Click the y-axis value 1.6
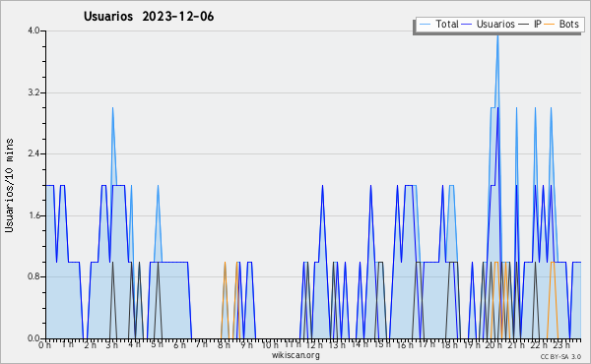 (33, 215)
